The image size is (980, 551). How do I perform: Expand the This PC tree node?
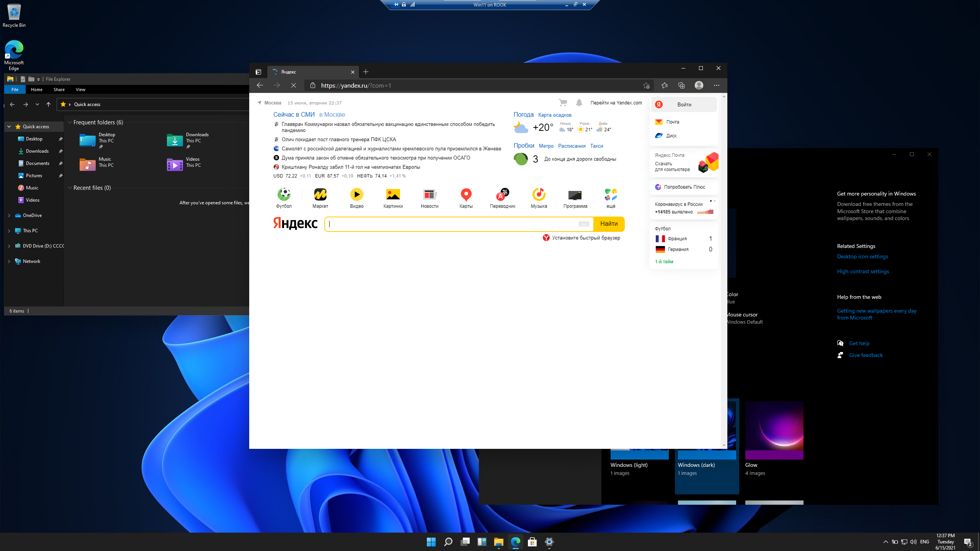point(9,231)
